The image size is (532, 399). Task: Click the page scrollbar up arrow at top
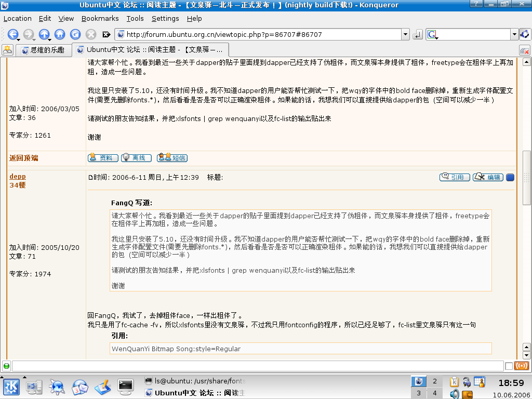click(526, 62)
